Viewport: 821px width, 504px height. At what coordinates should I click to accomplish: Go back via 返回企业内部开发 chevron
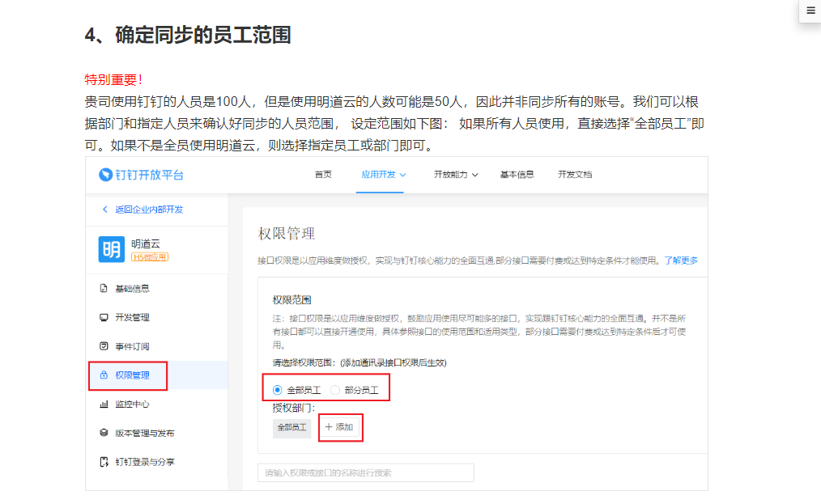pyautogui.click(x=104, y=210)
